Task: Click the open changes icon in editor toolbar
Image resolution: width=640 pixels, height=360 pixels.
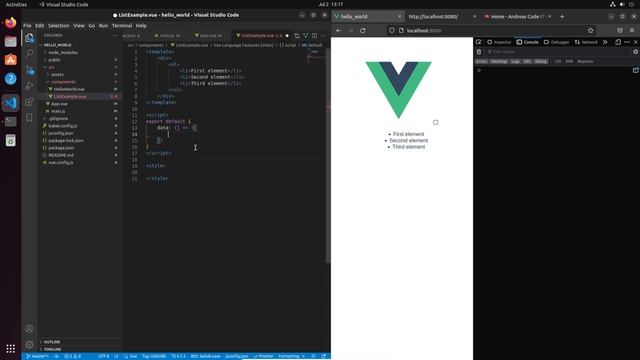Action: (297, 36)
